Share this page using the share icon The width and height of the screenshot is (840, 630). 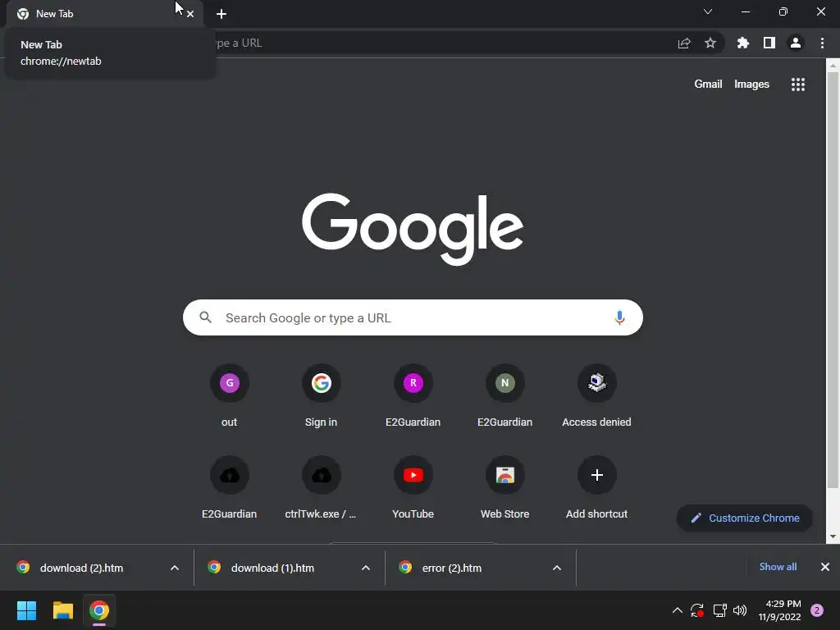click(x=684, y=43)
